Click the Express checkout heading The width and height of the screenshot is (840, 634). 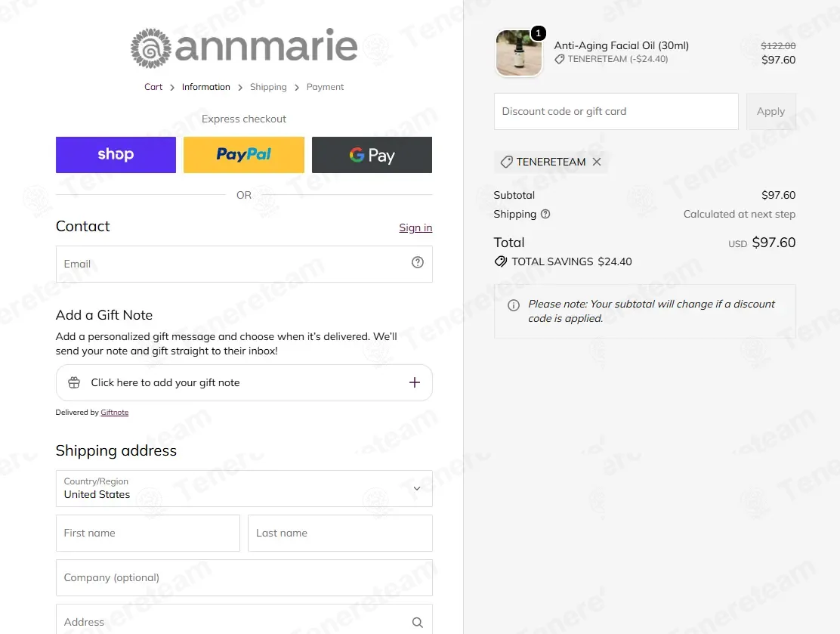point(244,119)
